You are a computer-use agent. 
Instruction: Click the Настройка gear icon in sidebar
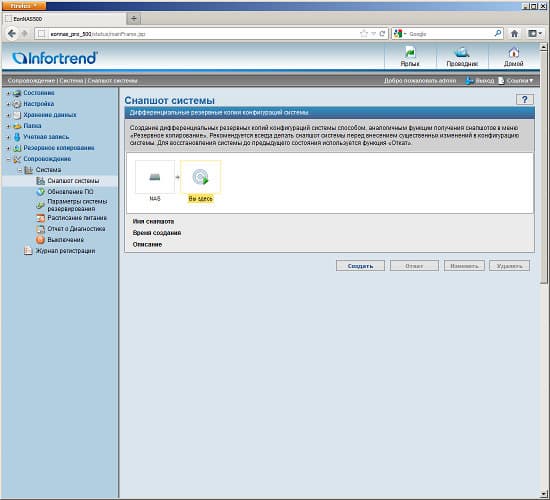17,104
